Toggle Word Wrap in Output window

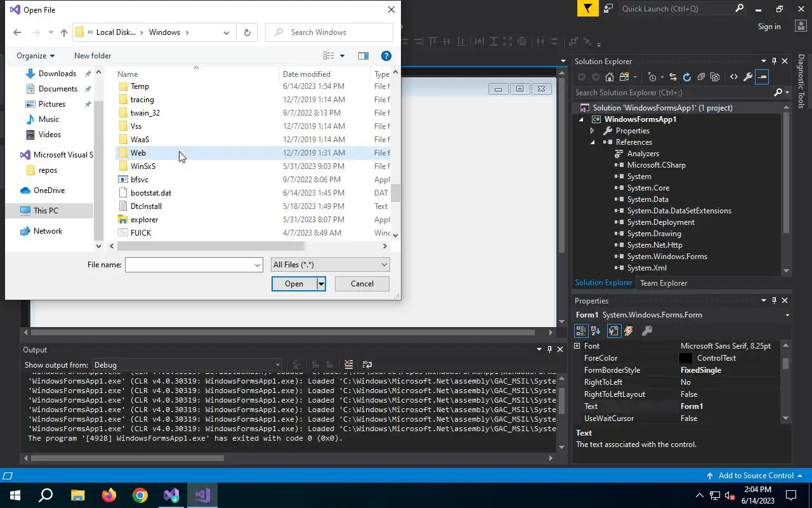coord(367,364)
